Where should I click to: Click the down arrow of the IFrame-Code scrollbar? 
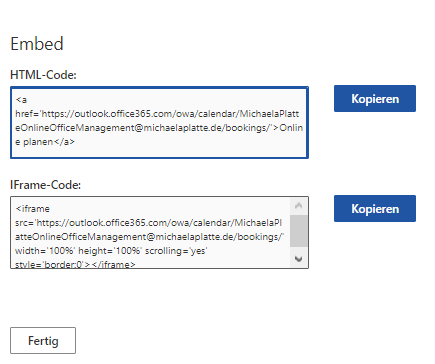[x=299, y=258]
